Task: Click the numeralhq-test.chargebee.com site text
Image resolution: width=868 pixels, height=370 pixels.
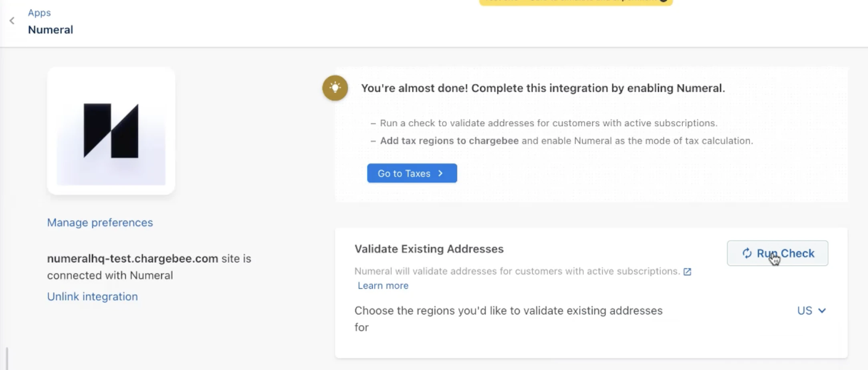Action: (132, 258)
